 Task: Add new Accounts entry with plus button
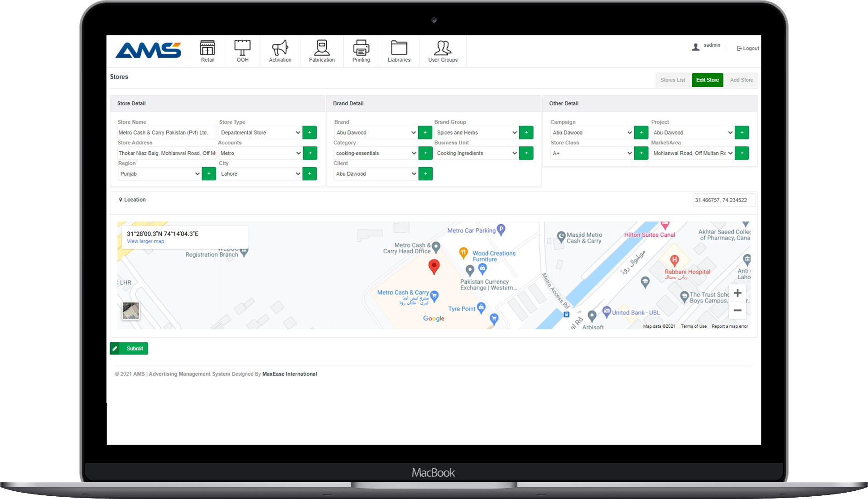click(310, 153)
